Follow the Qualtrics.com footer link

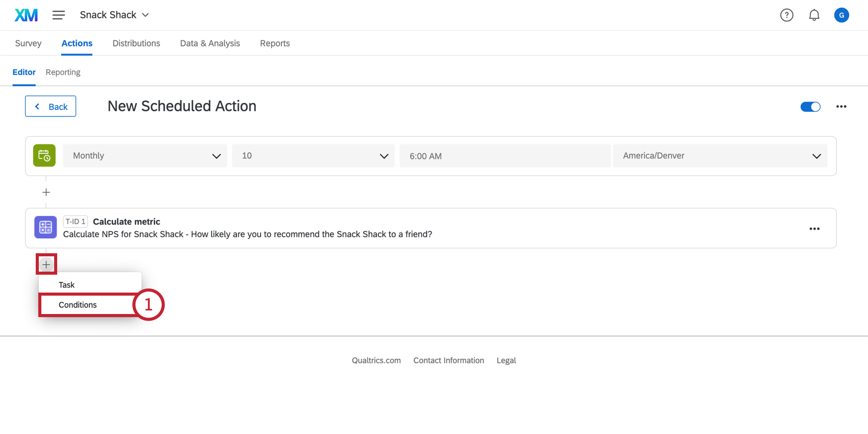pos(376,360)
